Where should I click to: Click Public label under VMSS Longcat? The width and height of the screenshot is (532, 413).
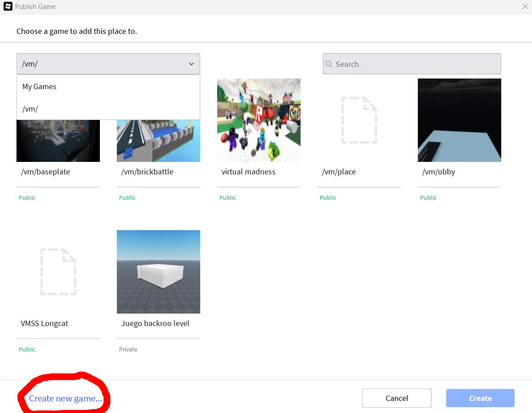pyautogui.click(x=27, y=349)
